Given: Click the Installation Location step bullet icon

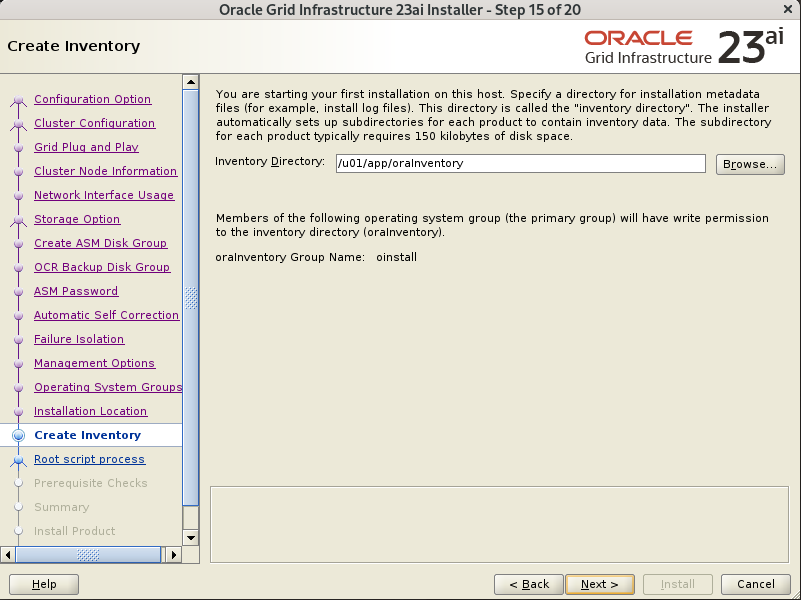Looking at the screenshot, I should (x=18, y=412).
